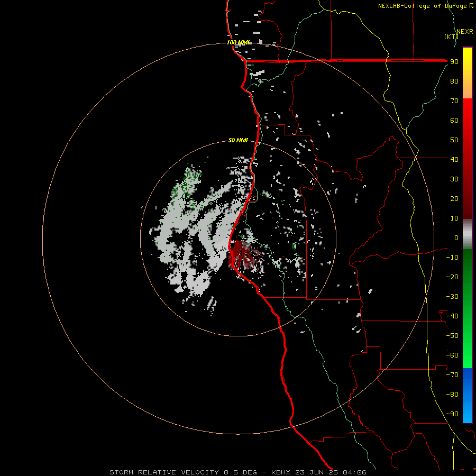
Task: Click the positive "20" velocity scale value
Action: point(454,198)
